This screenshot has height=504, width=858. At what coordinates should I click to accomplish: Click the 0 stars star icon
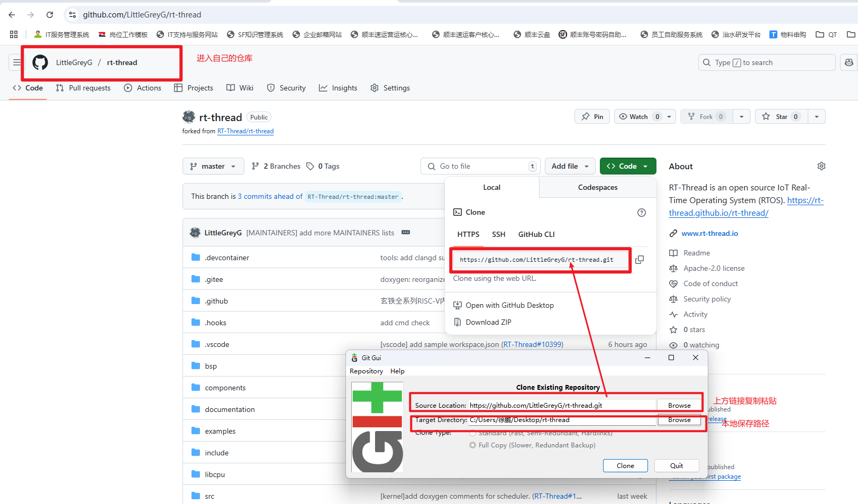(x=673, y=329)
